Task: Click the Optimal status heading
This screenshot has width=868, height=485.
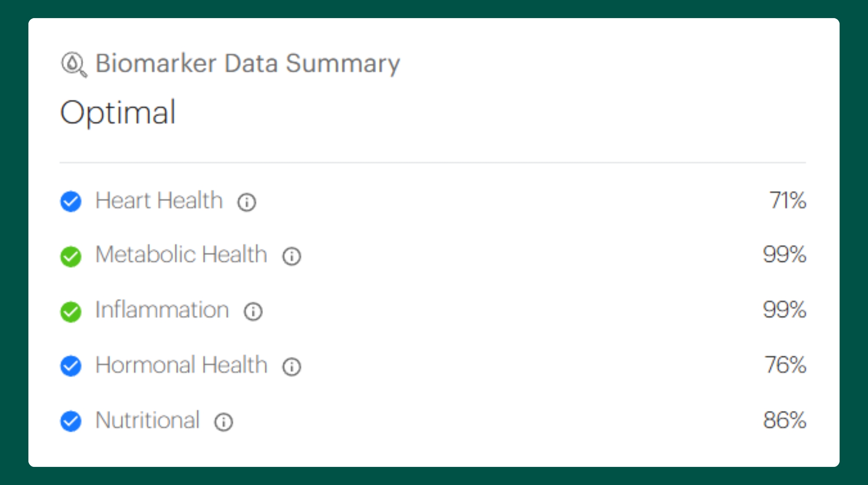Action: (118, 112)
